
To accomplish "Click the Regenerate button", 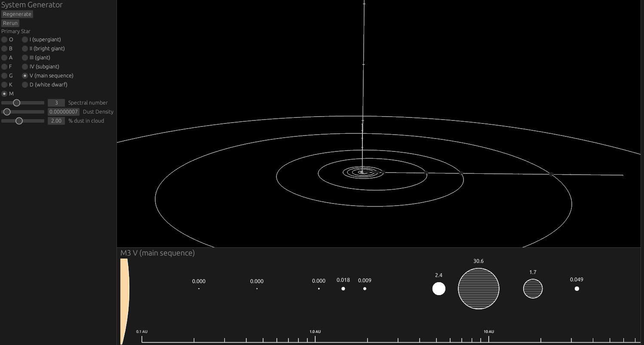I will click(17, 14).
